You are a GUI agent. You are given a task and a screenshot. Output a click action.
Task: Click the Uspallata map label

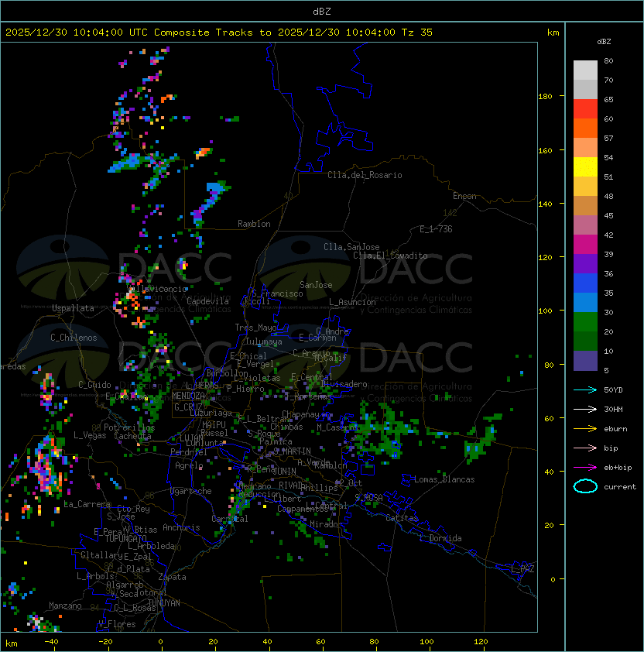[73, 308]
